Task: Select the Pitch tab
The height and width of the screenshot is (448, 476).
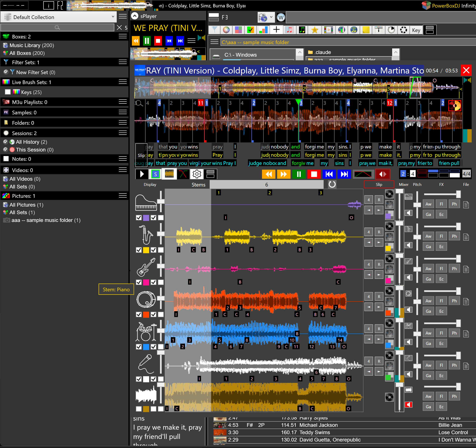Action: (x=417, y=185)
